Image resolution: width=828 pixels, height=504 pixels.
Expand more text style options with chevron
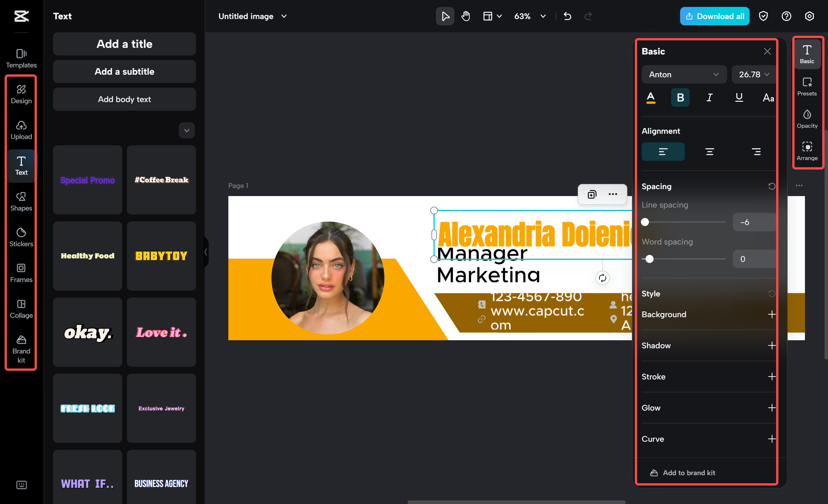pos(187,130)
